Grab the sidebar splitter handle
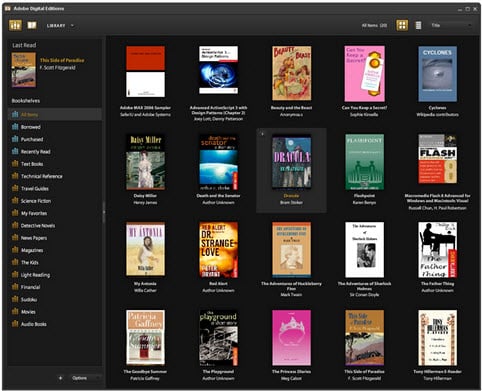Image resolution: width=482 pixels, height=391 pixels. [x=104, y=212]
